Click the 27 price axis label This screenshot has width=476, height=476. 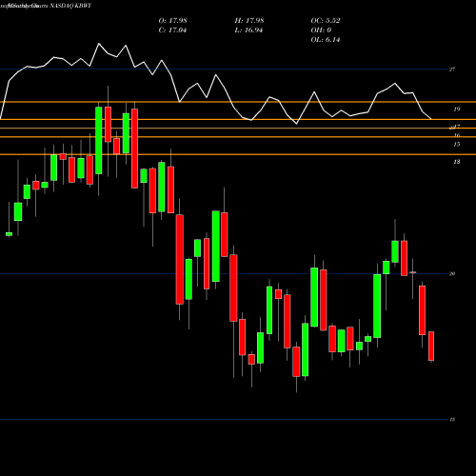click(x=452, y=69)
